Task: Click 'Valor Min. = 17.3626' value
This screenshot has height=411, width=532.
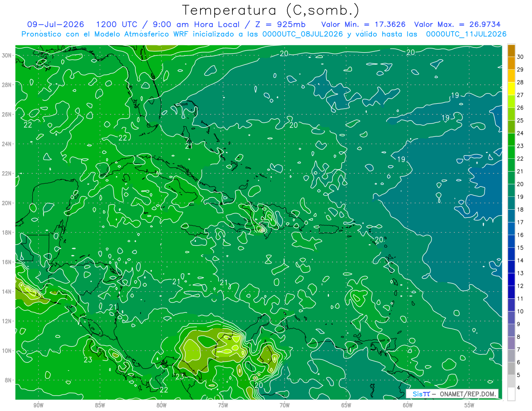Action: click(364, 24)
